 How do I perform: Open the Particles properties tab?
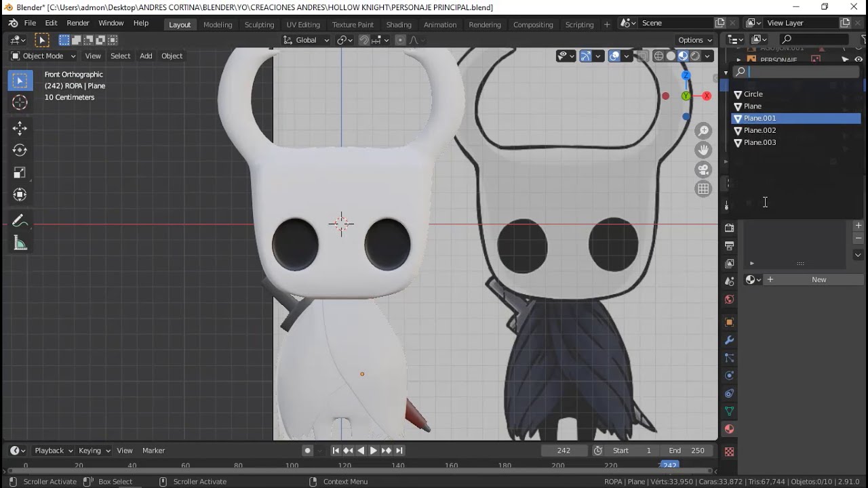[730, 358]
